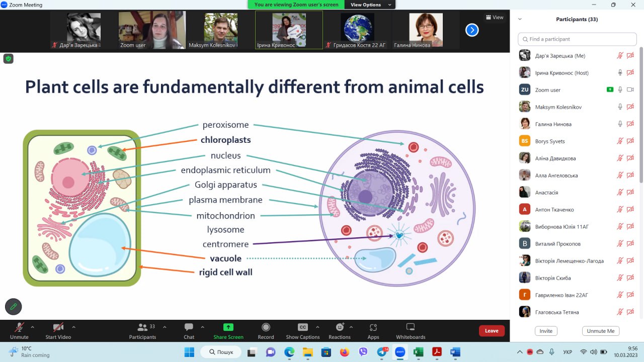Screen dimensions: 644x362
Task: Collapse the Participants panel chevron
Action: (x=520, y=19)
